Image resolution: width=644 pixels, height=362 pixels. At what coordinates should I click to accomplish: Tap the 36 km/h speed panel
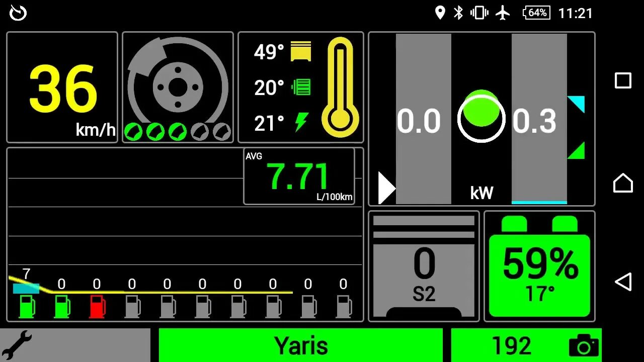tap(62, 87)
